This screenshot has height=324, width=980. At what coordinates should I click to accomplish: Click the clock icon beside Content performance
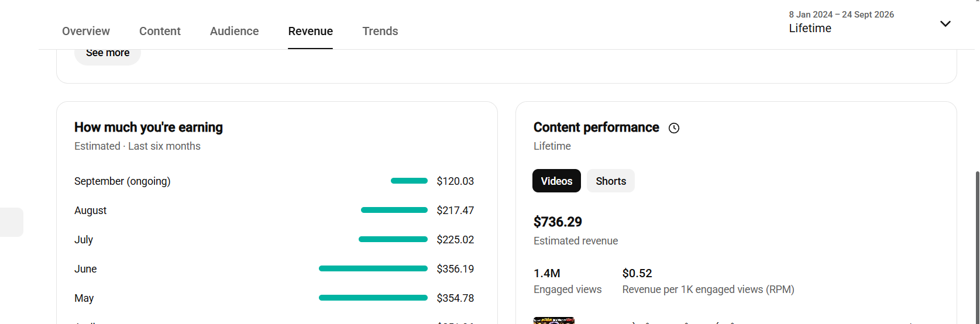click(674, 128)
